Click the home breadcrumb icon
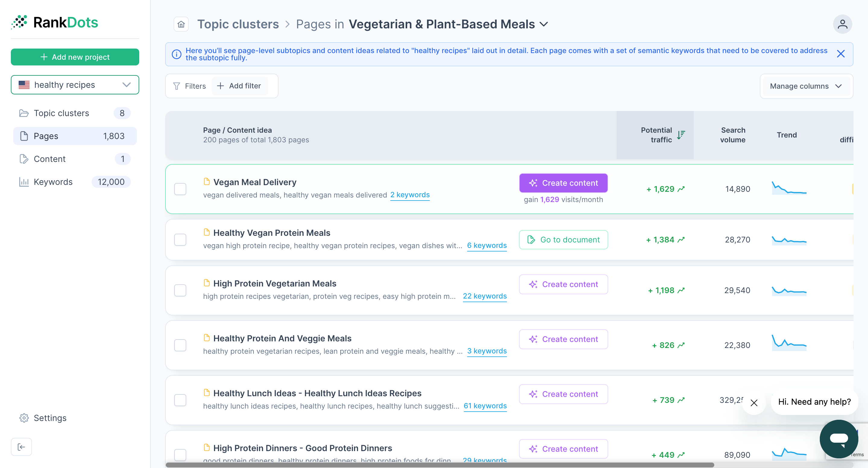 pos(181,24)
